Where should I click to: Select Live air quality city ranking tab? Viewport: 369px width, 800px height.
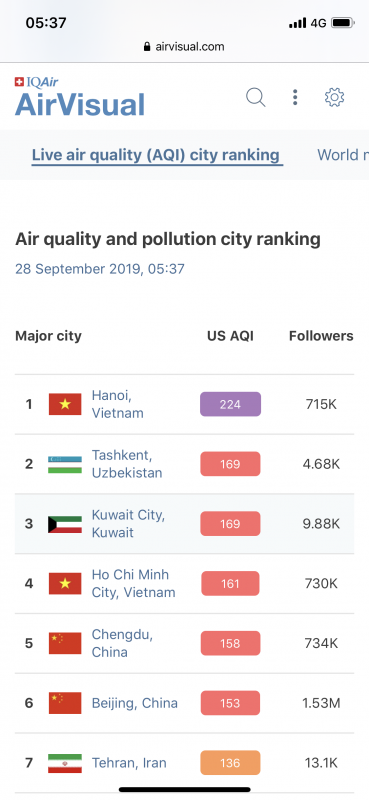tap(156, 155)
